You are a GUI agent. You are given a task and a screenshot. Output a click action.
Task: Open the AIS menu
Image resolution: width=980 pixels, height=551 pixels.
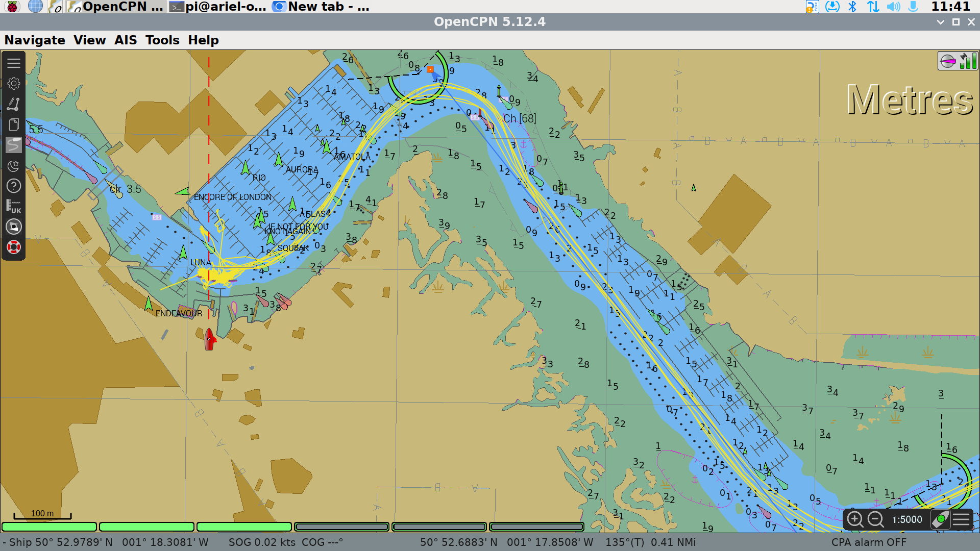coord(126,40)
